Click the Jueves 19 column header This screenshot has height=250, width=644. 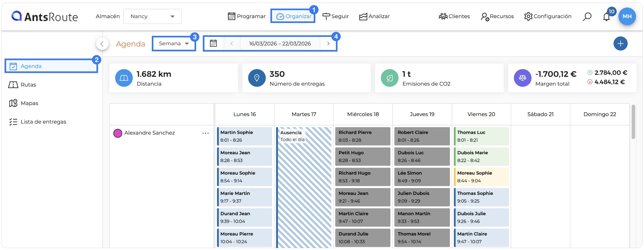[x=422, y=114]
